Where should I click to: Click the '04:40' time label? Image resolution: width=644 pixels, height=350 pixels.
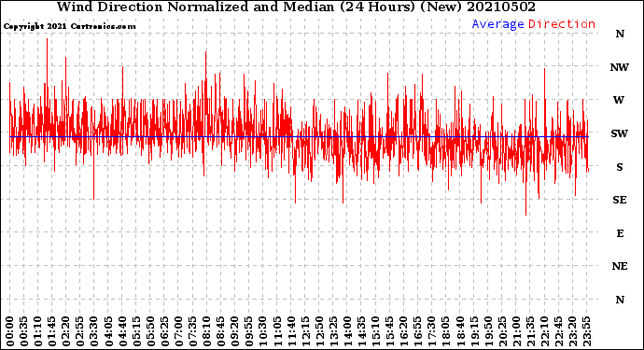[x=122, y=331]
